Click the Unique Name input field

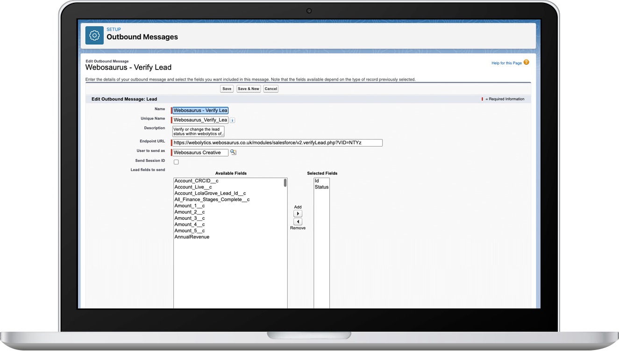(x=200, y=120)
